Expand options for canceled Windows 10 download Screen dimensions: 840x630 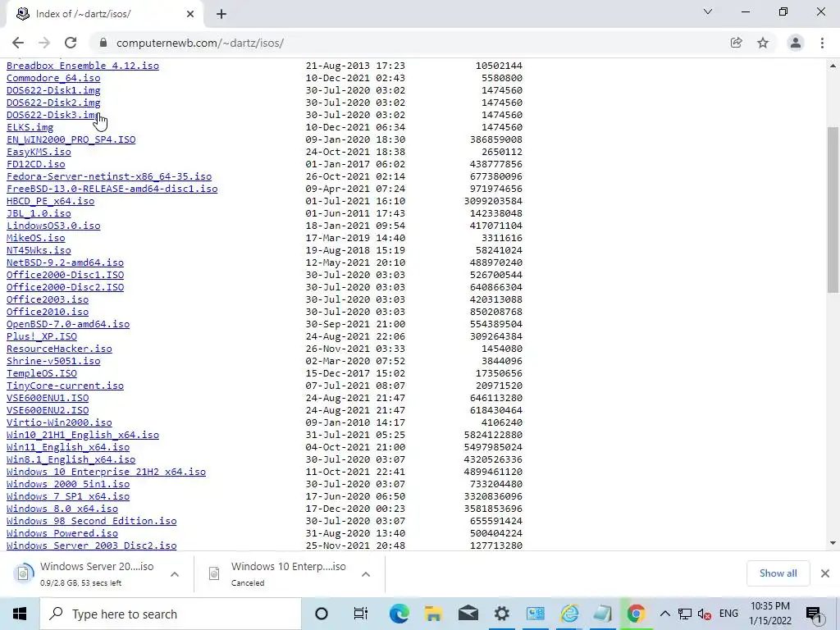366,573
